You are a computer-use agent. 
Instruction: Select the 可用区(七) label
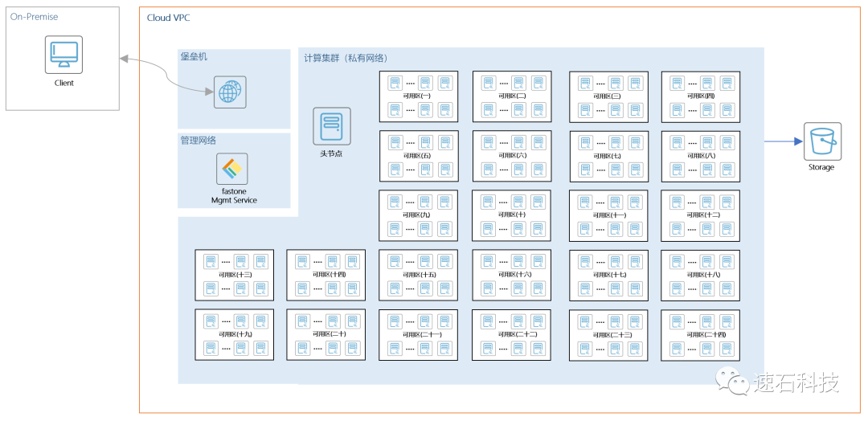click(608, 156)
